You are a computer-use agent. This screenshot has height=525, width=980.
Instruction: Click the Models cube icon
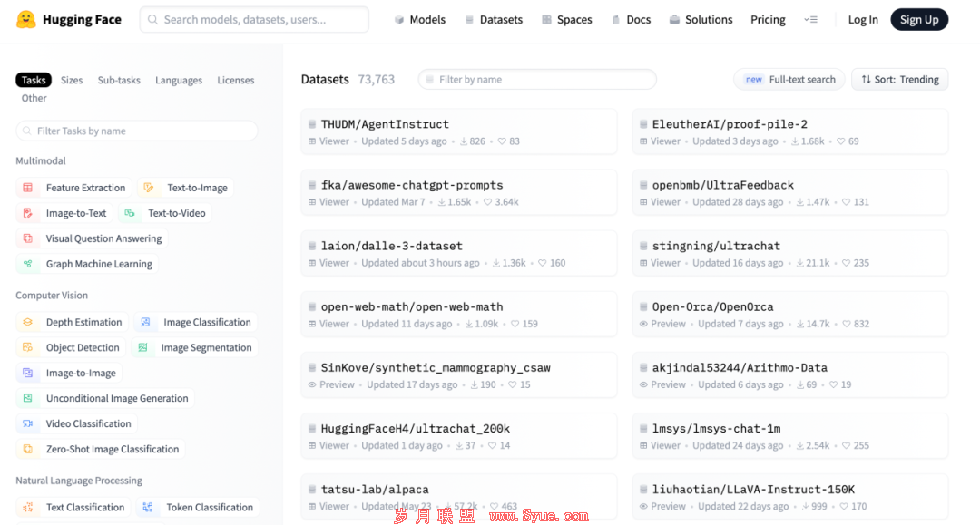(x=398, y=20)
